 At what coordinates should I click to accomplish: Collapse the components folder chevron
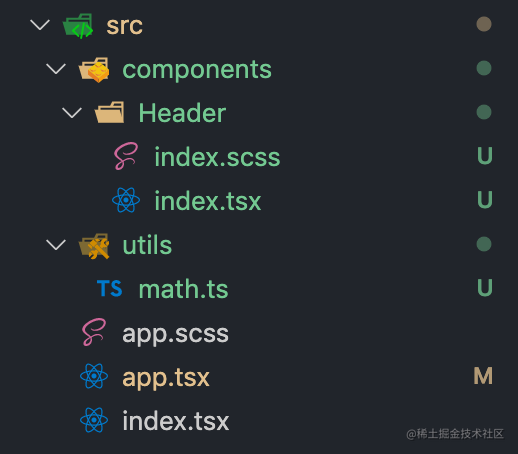(x=56, y=69)
